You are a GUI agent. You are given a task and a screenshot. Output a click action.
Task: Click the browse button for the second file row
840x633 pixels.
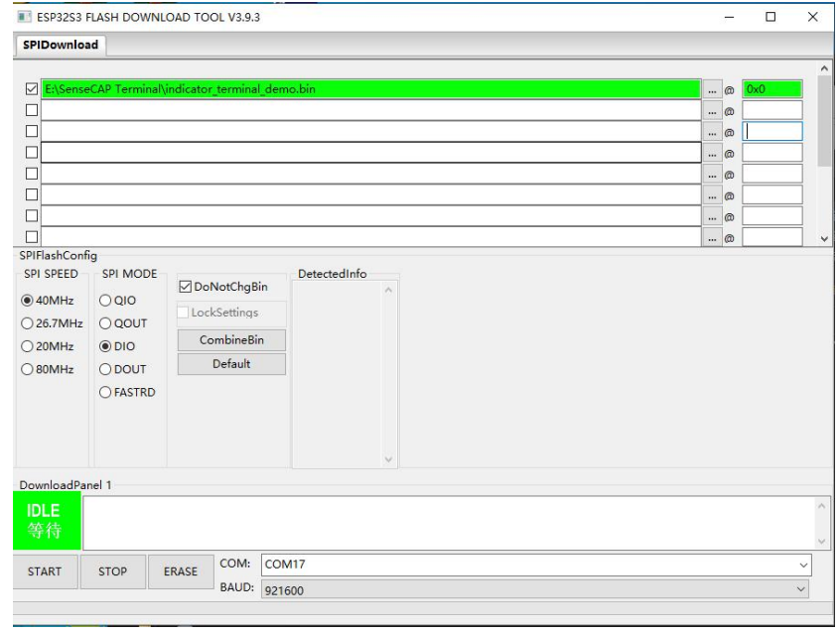[712, 110]
